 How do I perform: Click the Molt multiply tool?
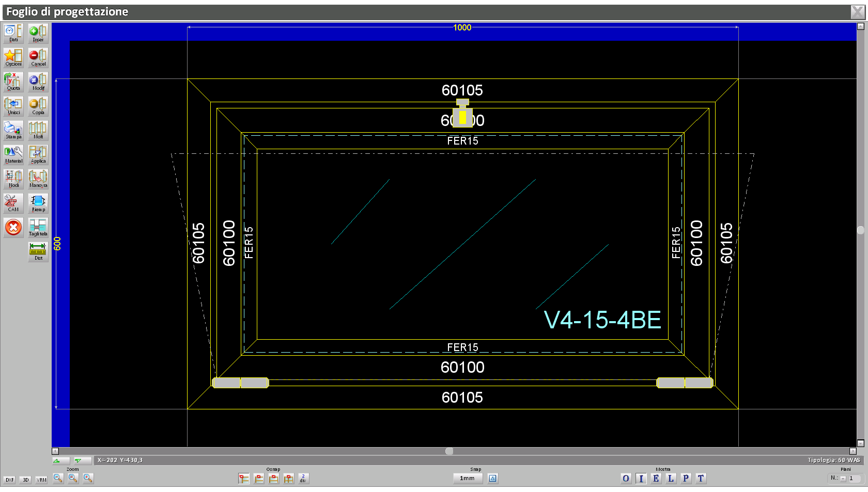pos(38,131)
